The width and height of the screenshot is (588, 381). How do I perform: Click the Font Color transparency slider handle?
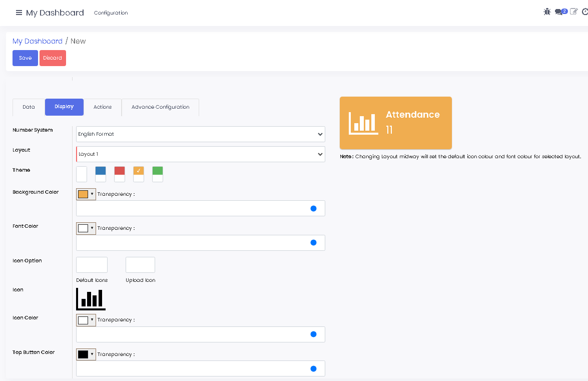313,243
